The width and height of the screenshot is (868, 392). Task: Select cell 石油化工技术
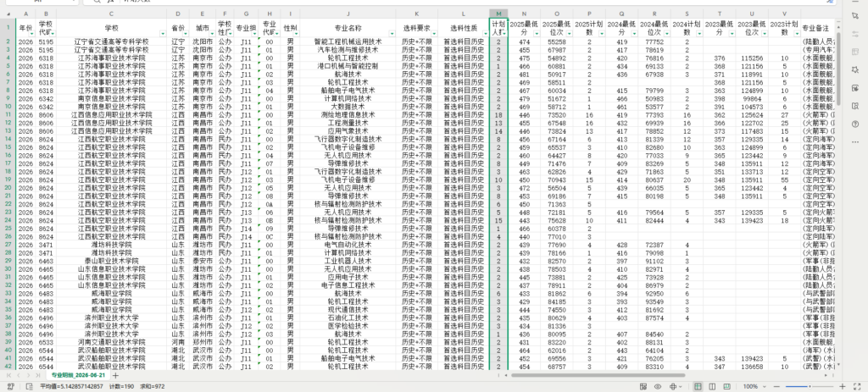(x=348, y=317)
